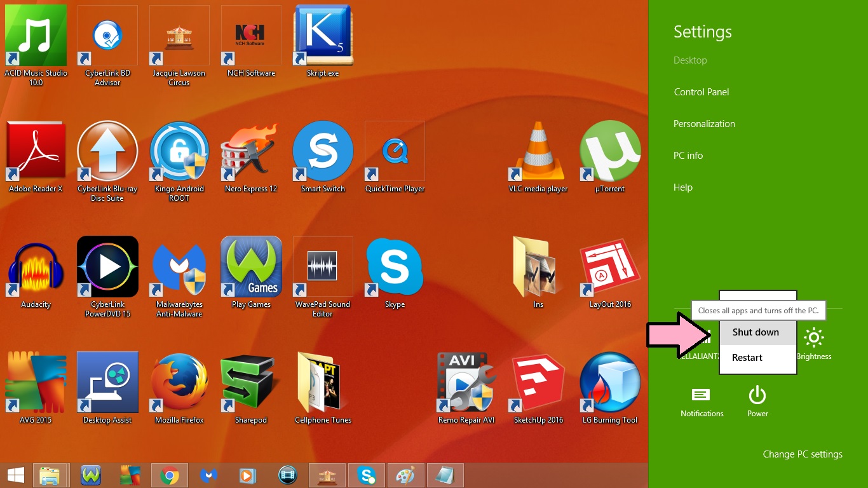Click Help in the Settings panel
The image size is (868, 488).
tap(683, 187)
